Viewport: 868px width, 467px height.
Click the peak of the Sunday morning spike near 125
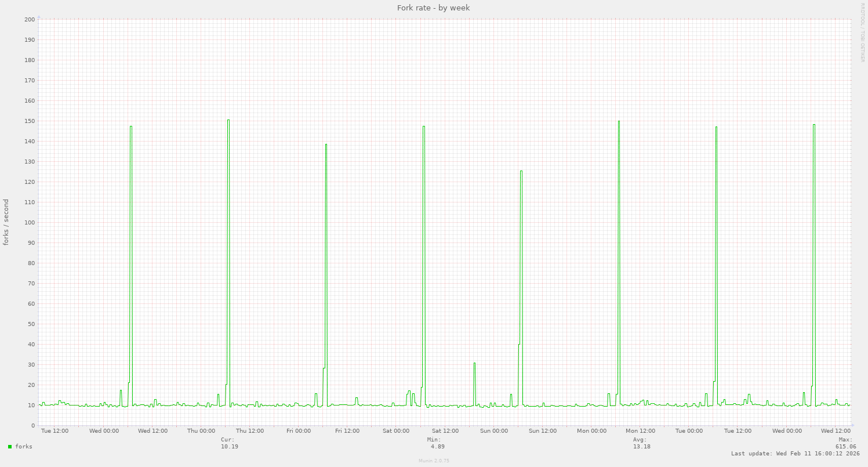pyautogui.click(x=521, y=171)
